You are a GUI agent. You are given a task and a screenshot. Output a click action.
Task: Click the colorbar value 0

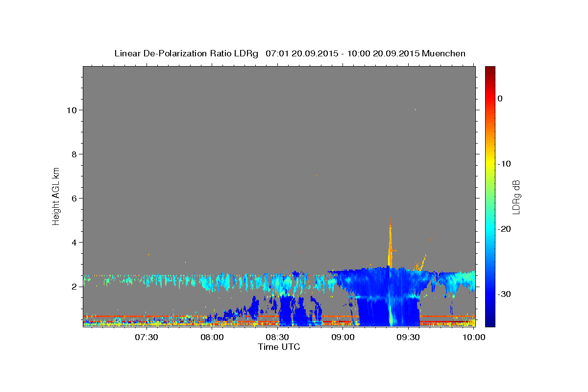[x=500, y=98]
